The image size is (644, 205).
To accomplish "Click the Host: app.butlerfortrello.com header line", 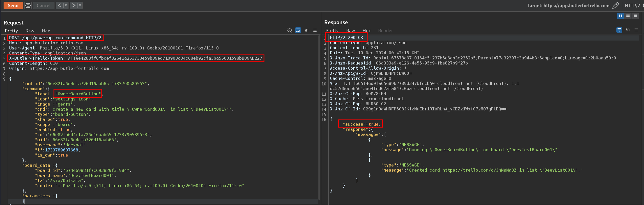I will (x=46, y=43).
